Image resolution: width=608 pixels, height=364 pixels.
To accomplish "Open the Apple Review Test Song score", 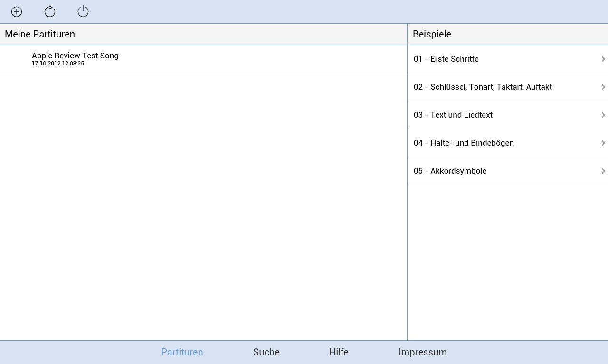I will point(203,59).
